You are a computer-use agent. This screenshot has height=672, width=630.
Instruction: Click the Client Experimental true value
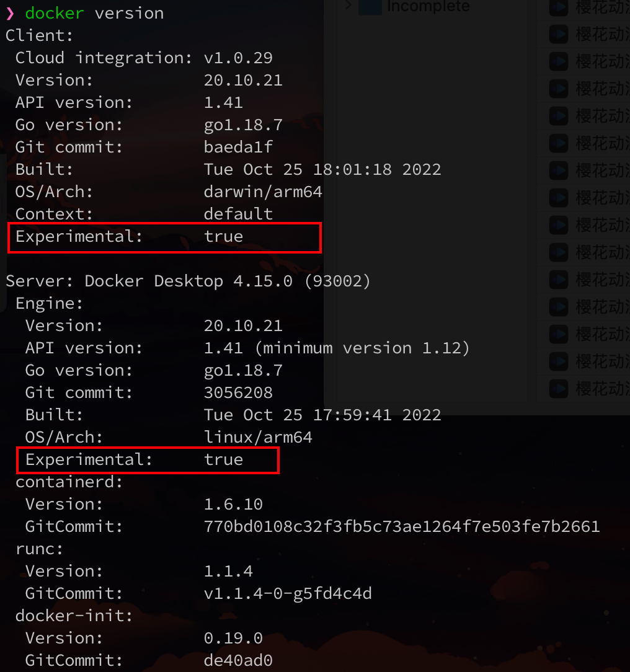[223, 236]
